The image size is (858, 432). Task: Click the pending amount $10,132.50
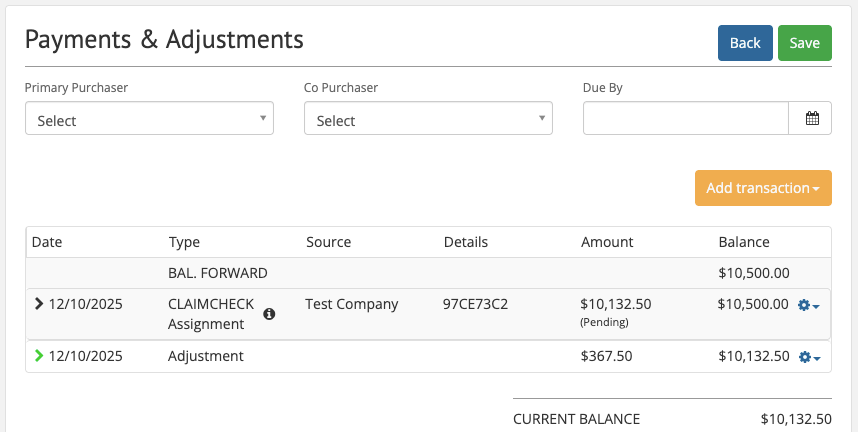(616, 304)
